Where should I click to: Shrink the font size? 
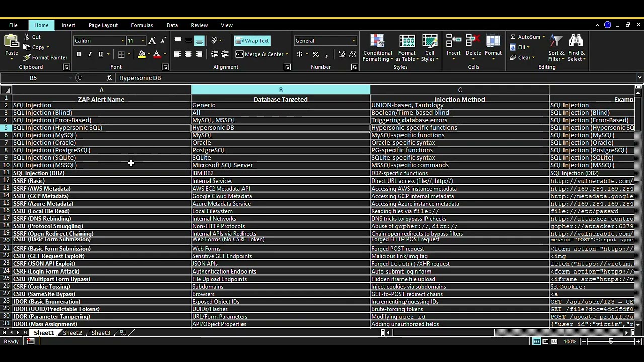pos(163,41)
